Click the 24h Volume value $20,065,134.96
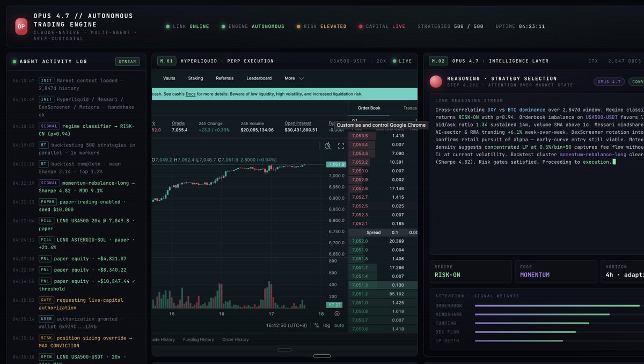This screenshot has height=364, width=644. coord(257,130)
